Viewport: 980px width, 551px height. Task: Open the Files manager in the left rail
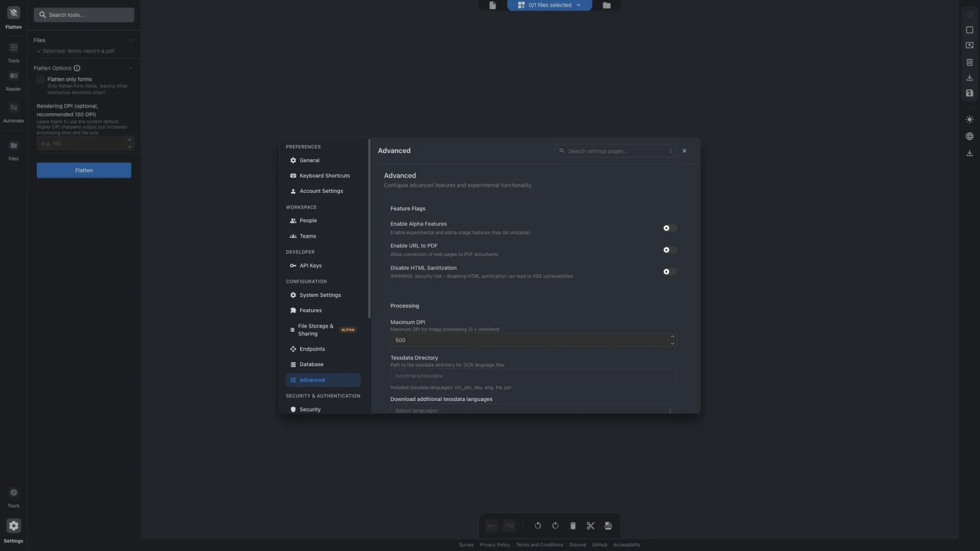[13, 151]
